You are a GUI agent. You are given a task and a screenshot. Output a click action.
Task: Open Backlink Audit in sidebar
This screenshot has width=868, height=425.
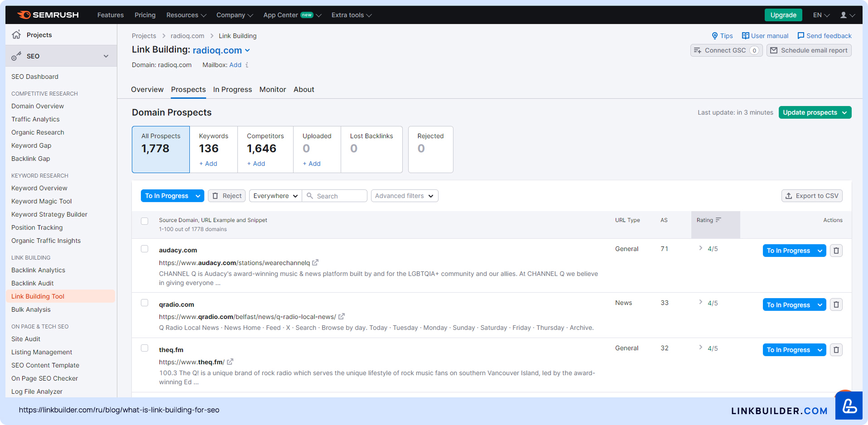point(33,283)
